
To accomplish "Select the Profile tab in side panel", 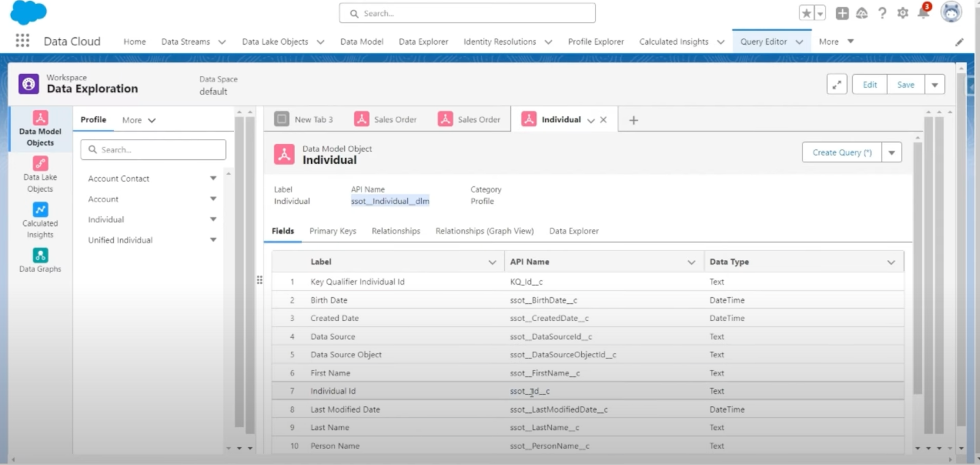I will click(93, 119).
